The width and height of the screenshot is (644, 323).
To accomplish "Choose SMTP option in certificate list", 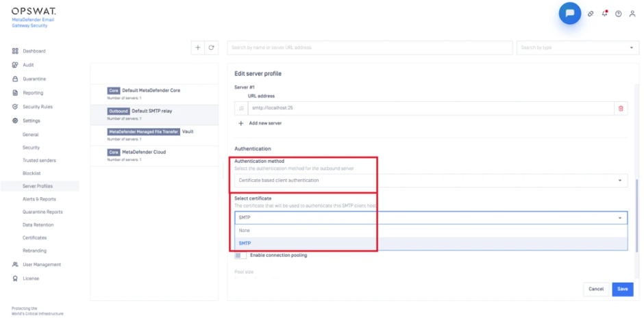I will (431, 244).
